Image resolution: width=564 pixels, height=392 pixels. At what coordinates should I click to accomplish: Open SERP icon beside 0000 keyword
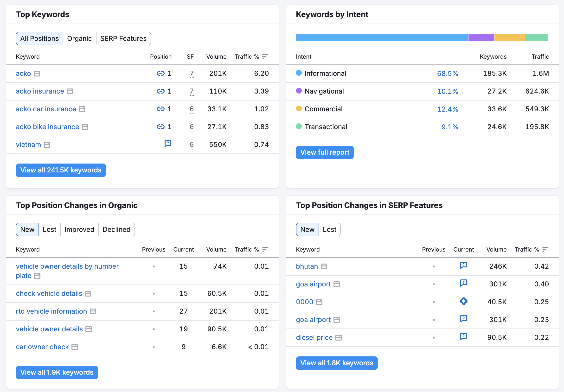coord(319,302)
